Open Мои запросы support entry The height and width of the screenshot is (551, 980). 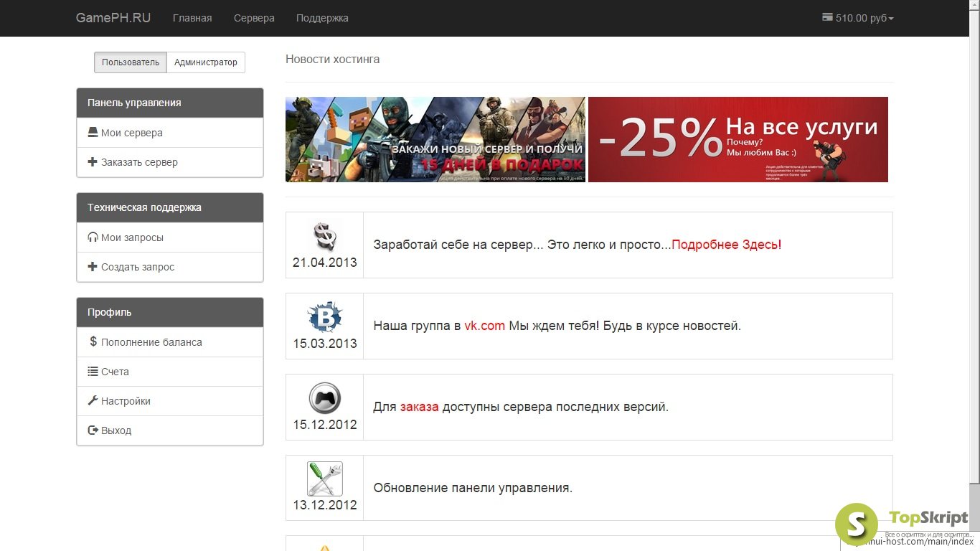[170, 237]
